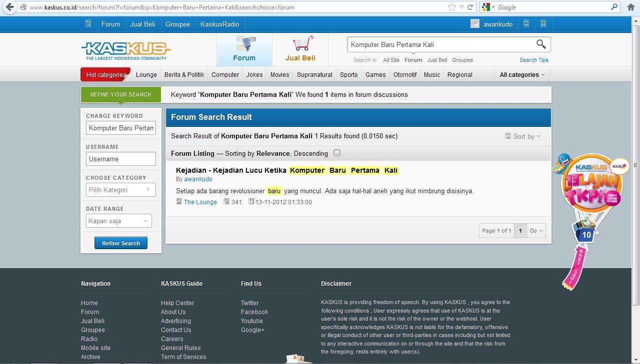
Task: Click magnifier in browser Google search box
Action: pos(614,7)
